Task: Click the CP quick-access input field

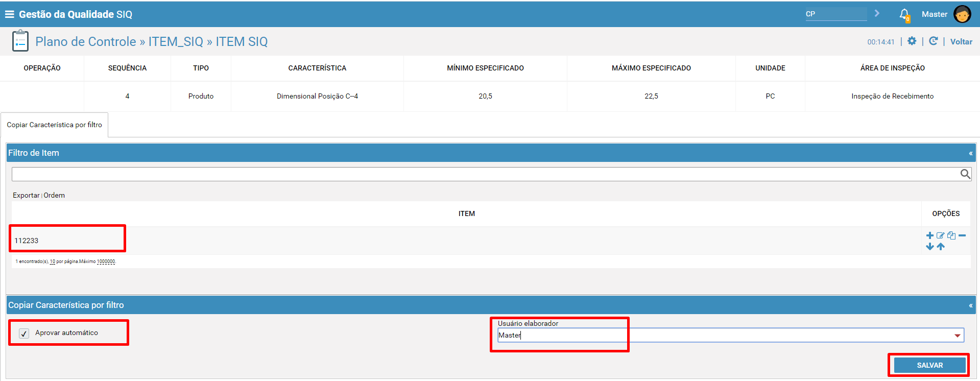Action: [x=836, y=14]
